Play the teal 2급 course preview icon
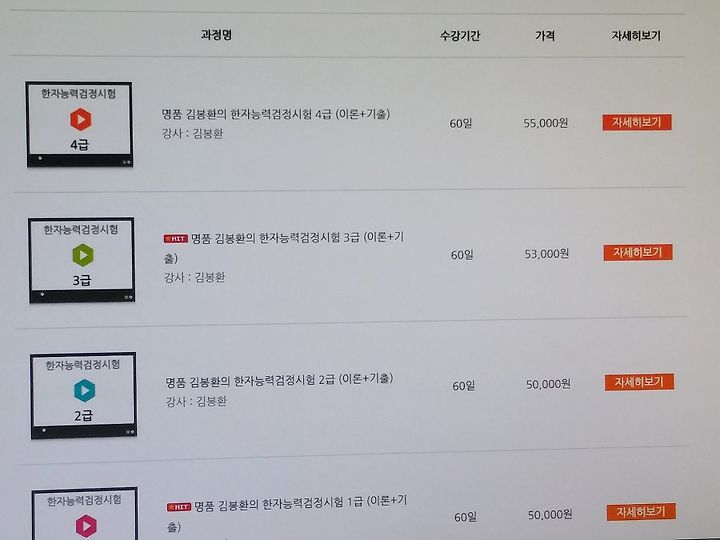Image resolution: width=720 pixels, height=540 pixels. click(x=84, y=390)
